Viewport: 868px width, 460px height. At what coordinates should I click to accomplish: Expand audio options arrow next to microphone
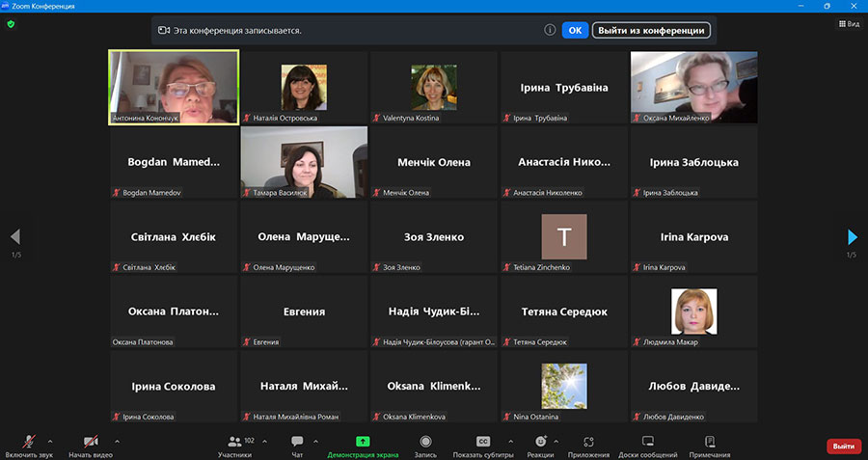pos(50,441)
